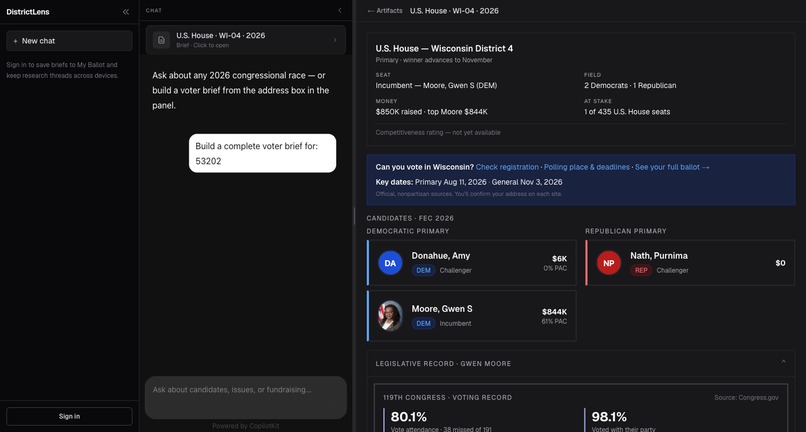
Task: Click the '$844K' amount on Moore's card
Action: tap(554, 312)
